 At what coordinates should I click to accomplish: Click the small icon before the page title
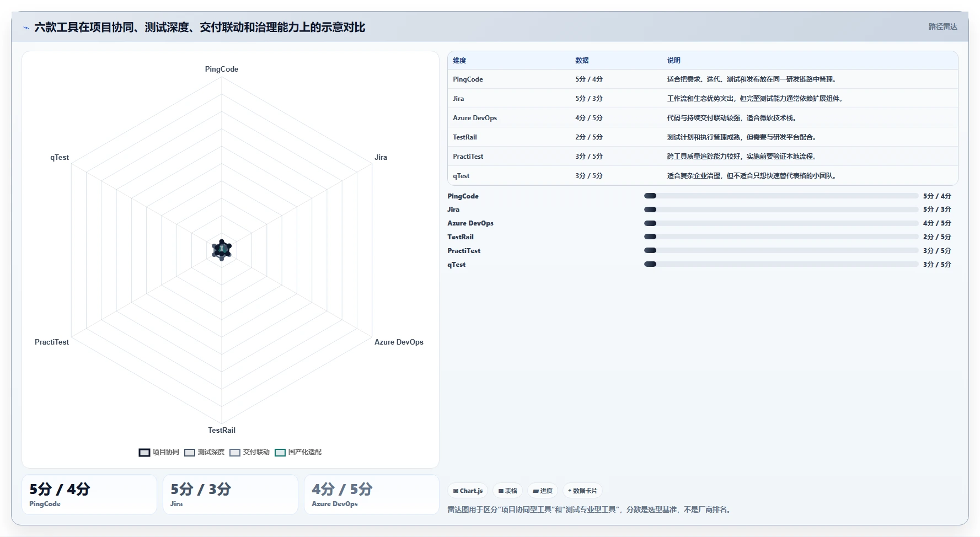(26, 28)
